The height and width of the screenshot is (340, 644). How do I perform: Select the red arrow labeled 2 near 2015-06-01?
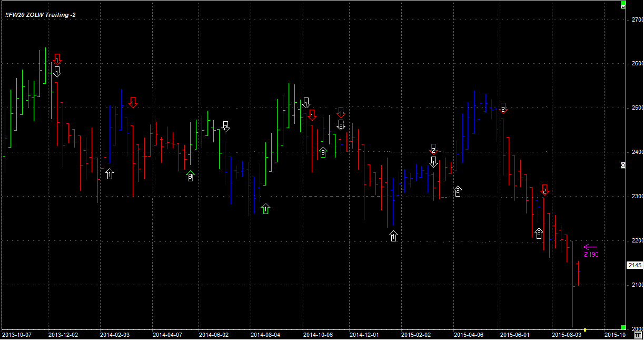pos(503,108)
